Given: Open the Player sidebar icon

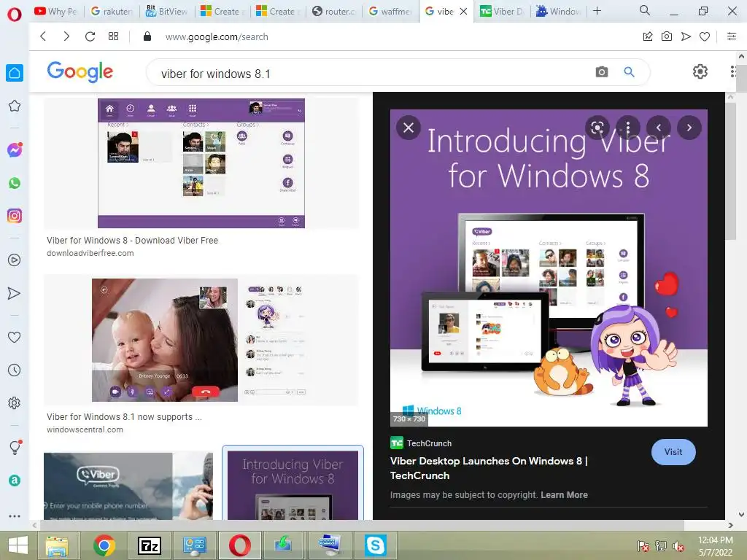Looking at the screenshot, I should pos(15,260).
